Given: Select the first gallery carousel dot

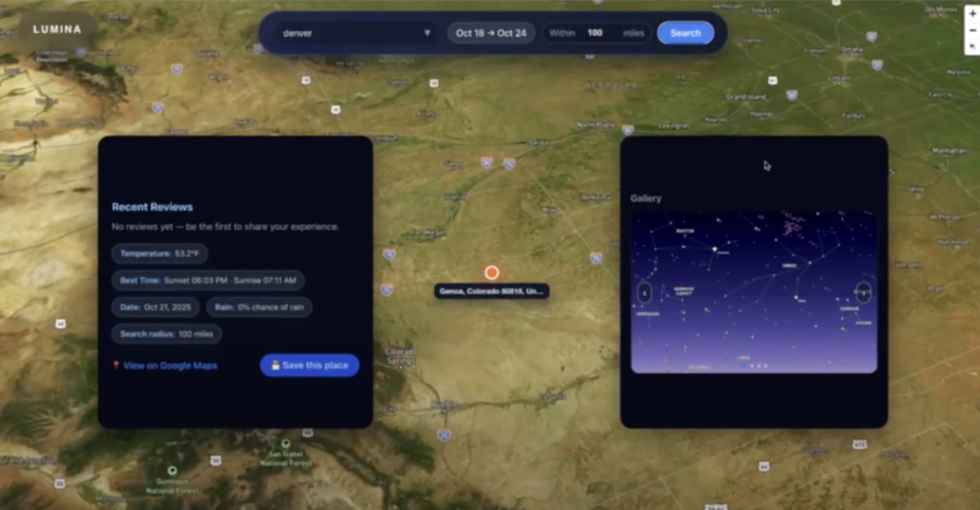Looking at the screenshot, I should (x=744, y=366).
